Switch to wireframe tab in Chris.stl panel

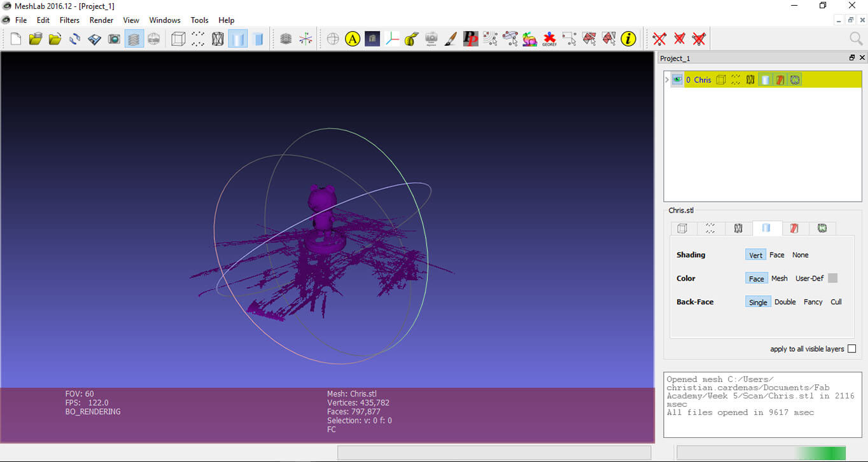point(738,228)
